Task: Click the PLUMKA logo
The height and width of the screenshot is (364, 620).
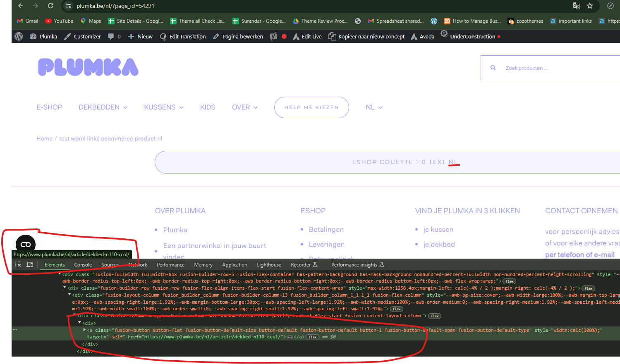Action: [88, 67]
